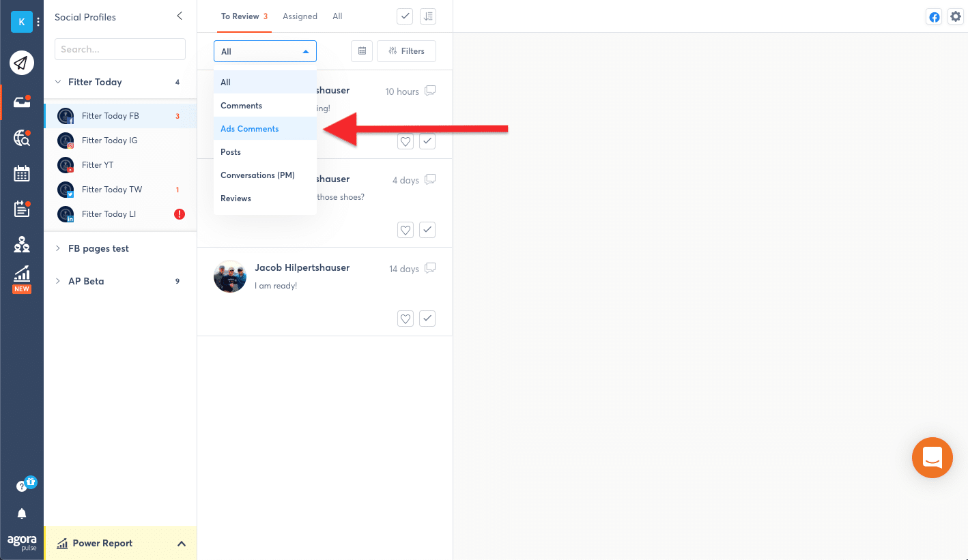968x560 pixels.
Task: Open the Publishing calendar icon in sidebar
Action: pyautogui.click(x=22, y=173)
